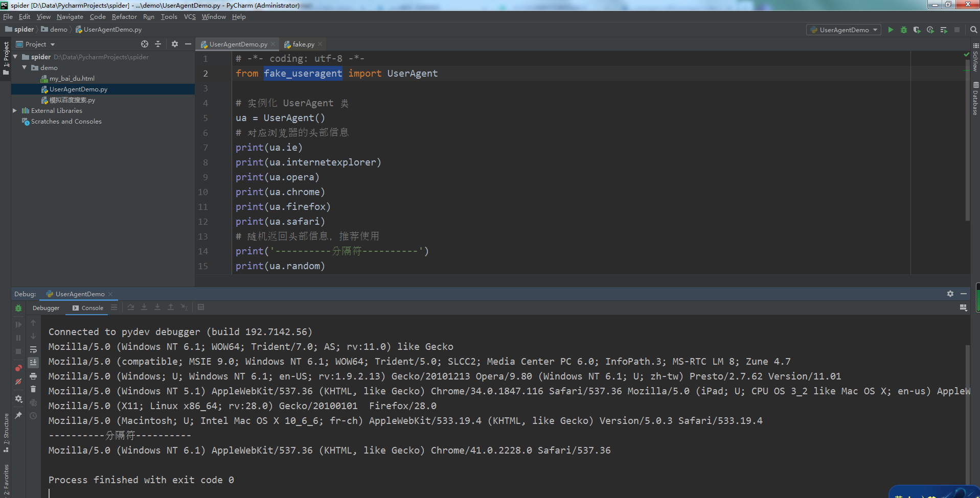Image resolution: width=980 pixels, height=498 pixels.
Task: Clear console with trash icon
Action: click(33, 389)
